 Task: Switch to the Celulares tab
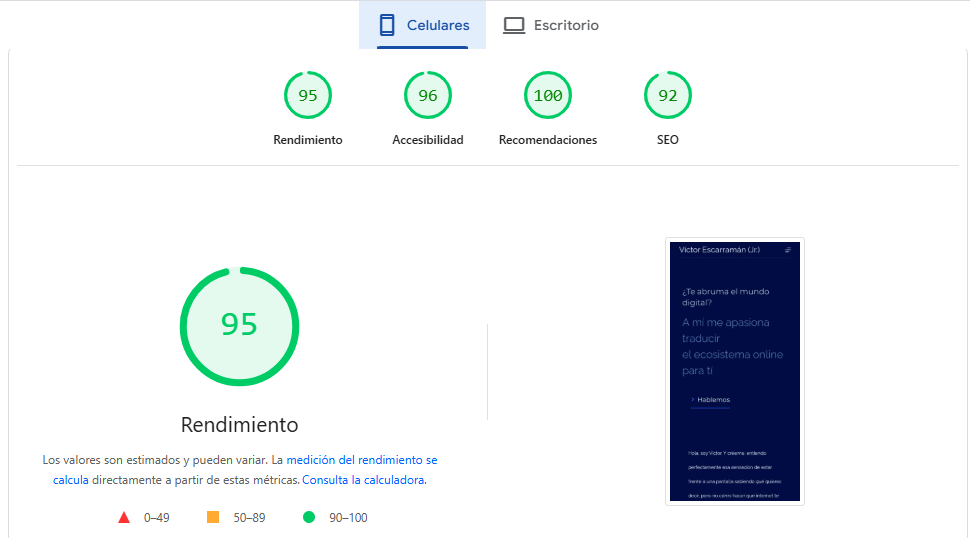pos(423,25)
